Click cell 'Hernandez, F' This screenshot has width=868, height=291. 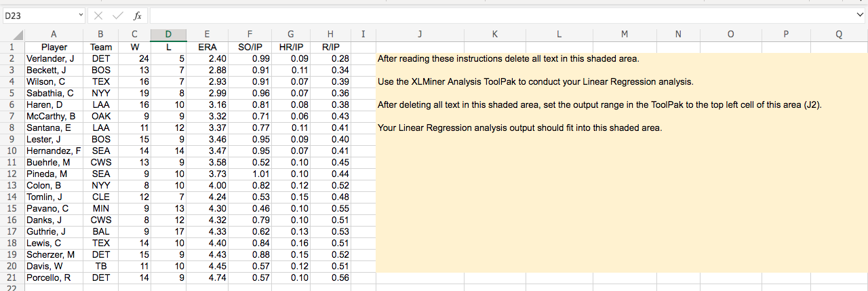(x=54, y=150)
